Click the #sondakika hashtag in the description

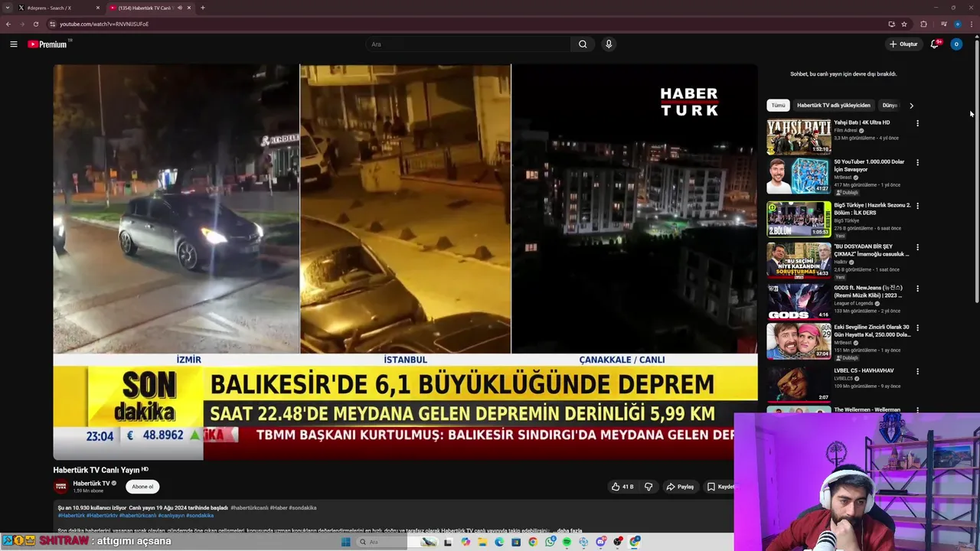200,516
